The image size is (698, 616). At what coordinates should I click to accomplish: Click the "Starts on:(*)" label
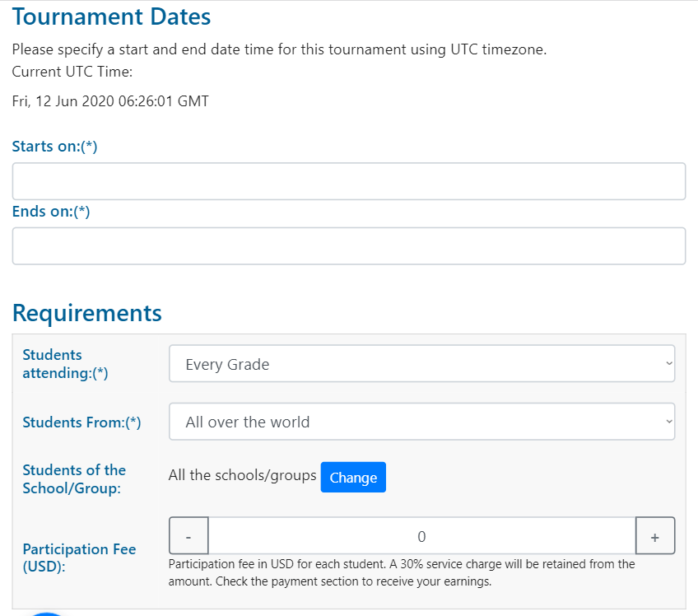(x=54, y=147)
